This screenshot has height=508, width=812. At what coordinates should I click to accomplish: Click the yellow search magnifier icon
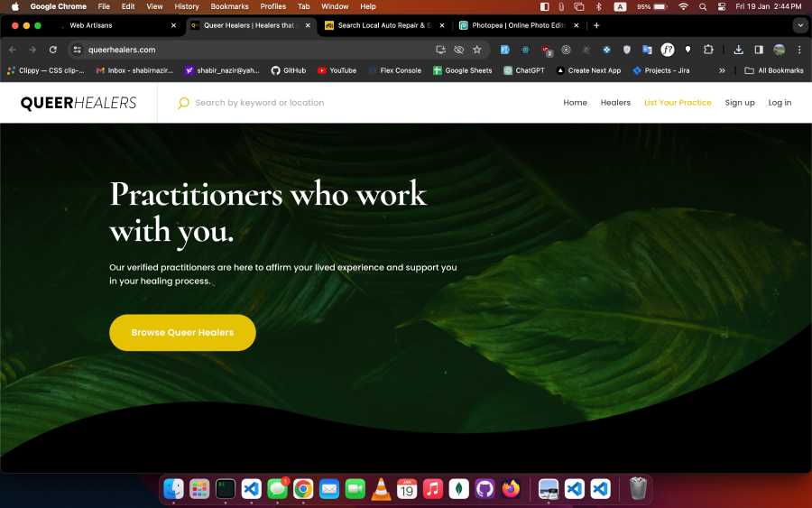(x=183, y=103)
